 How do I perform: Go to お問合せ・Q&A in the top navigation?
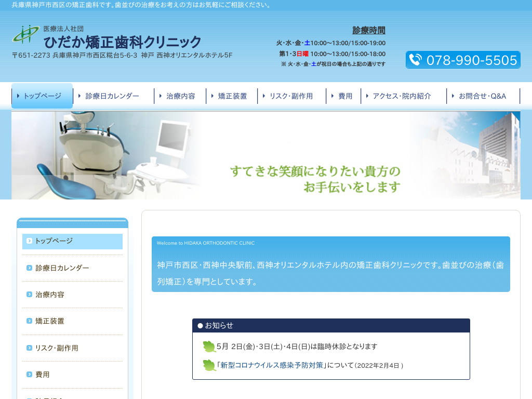[482, 96]
